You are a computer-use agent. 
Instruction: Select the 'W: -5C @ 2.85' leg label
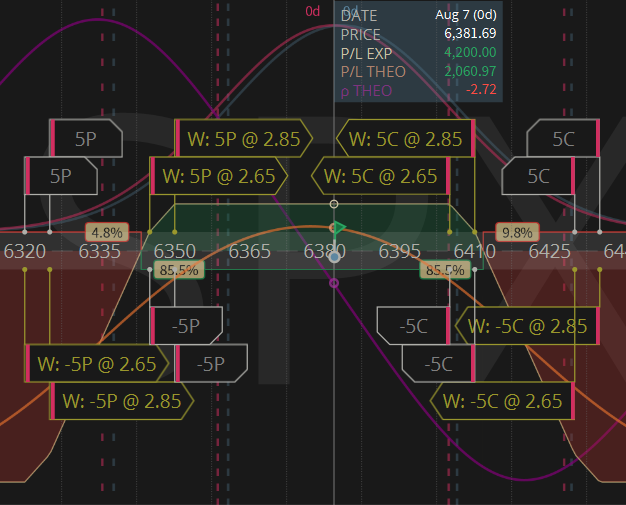click(527, 326)
